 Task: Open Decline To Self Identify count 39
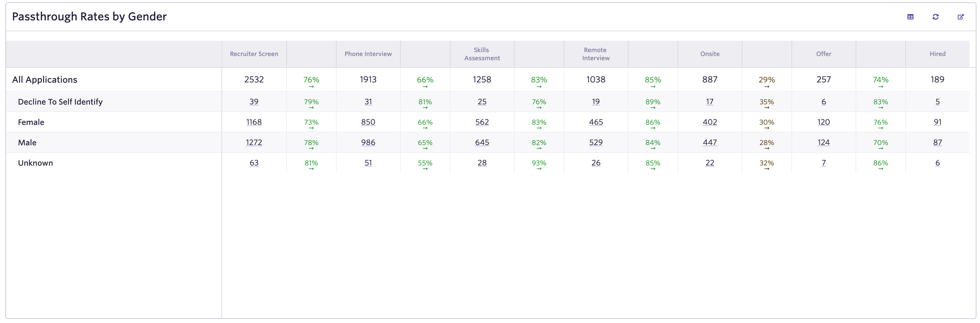coord(254,102)
